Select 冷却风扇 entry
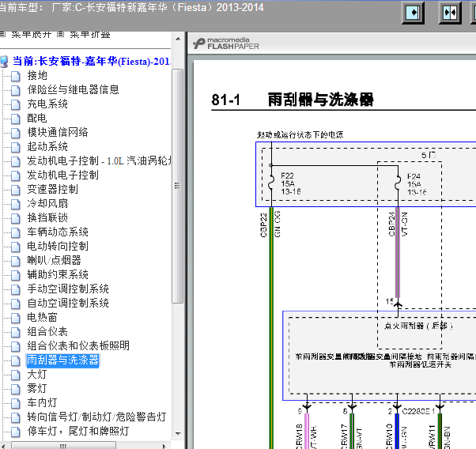Screen dimensions: 476x449 [x=47, y=204]
